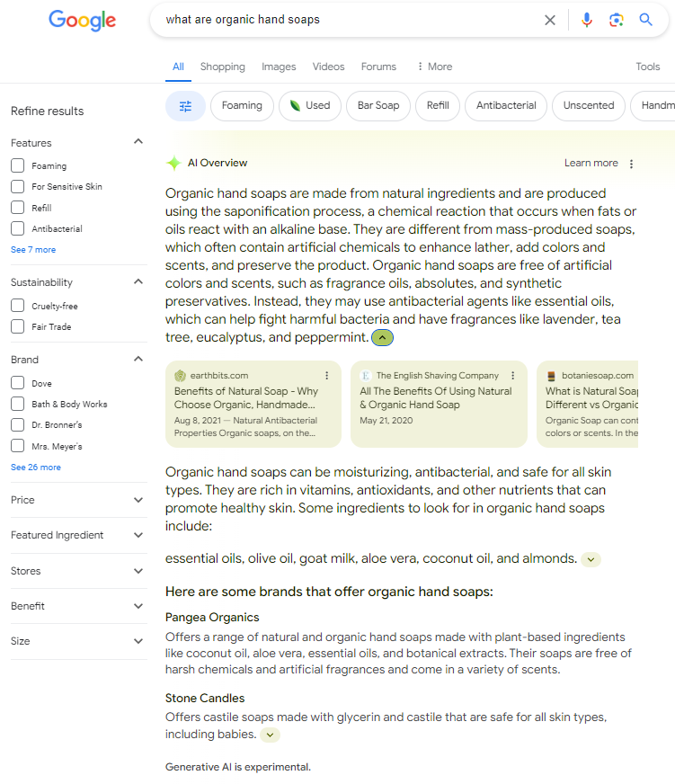Enable the Cruelty-free checkbox
The image size is (675, 784).
[x=17, y=306]
